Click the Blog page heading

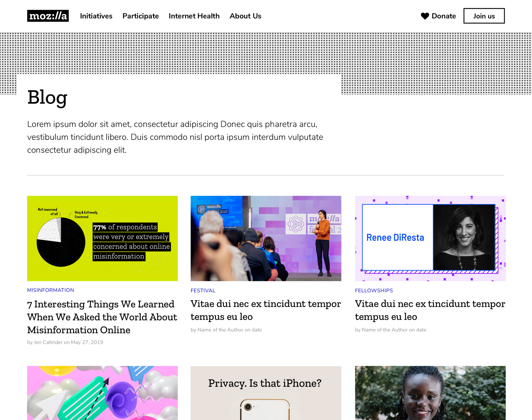click(47, 97)
